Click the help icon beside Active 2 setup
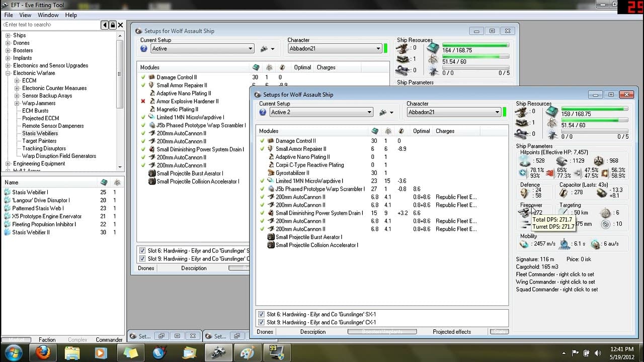Screen dimensions: 644x362 point(263,112)
